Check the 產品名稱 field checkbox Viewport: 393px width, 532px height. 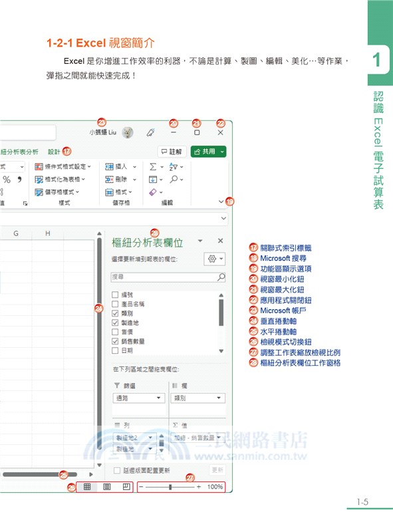tap(115, 304)
